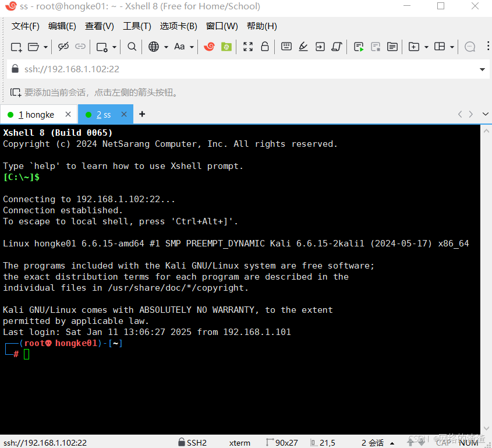
Task: Click the Open Session folder icon
Action: coord(33,47)
